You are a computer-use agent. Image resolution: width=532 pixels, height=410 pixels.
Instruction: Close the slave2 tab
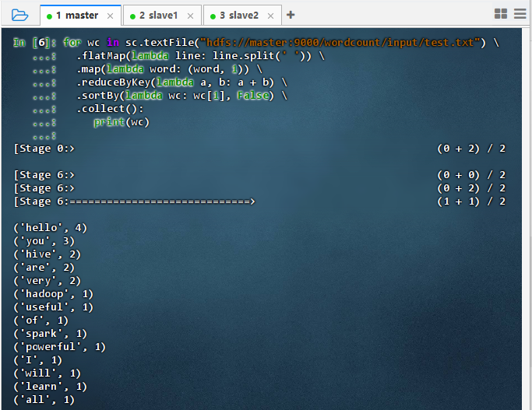(270, 16)
